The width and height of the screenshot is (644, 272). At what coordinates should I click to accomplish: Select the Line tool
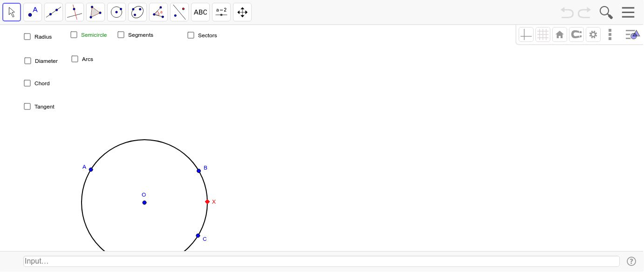[53, 12]
